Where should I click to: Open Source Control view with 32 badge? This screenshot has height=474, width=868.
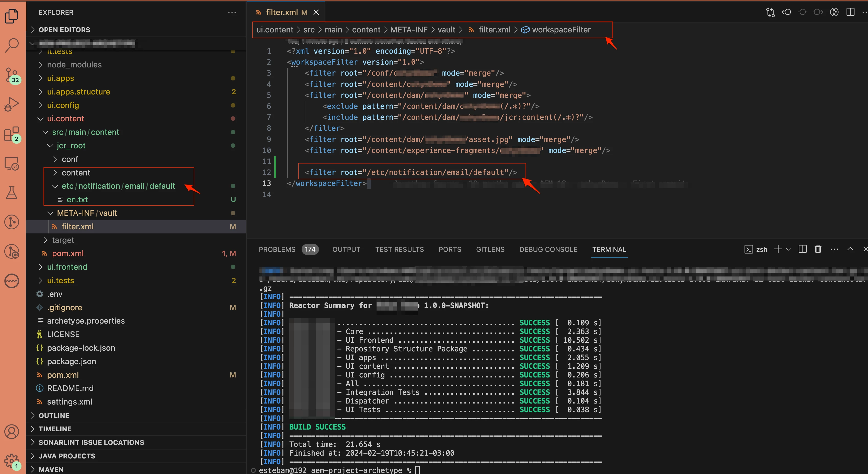point(12,75)
